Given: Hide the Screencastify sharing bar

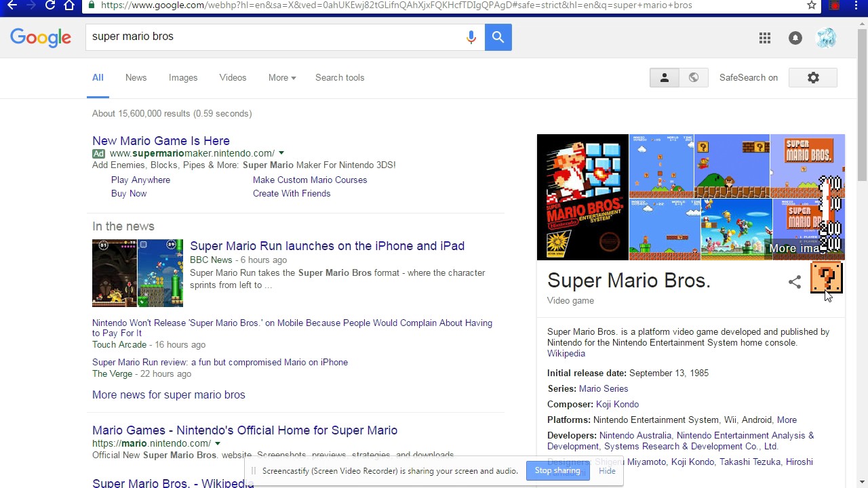Looking at the screenshot, I should pyautogui.click(x=607, y=471).
